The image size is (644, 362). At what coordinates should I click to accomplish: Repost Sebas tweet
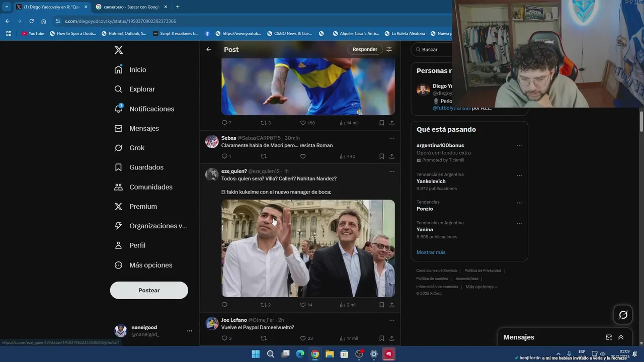tap(264, 156)
